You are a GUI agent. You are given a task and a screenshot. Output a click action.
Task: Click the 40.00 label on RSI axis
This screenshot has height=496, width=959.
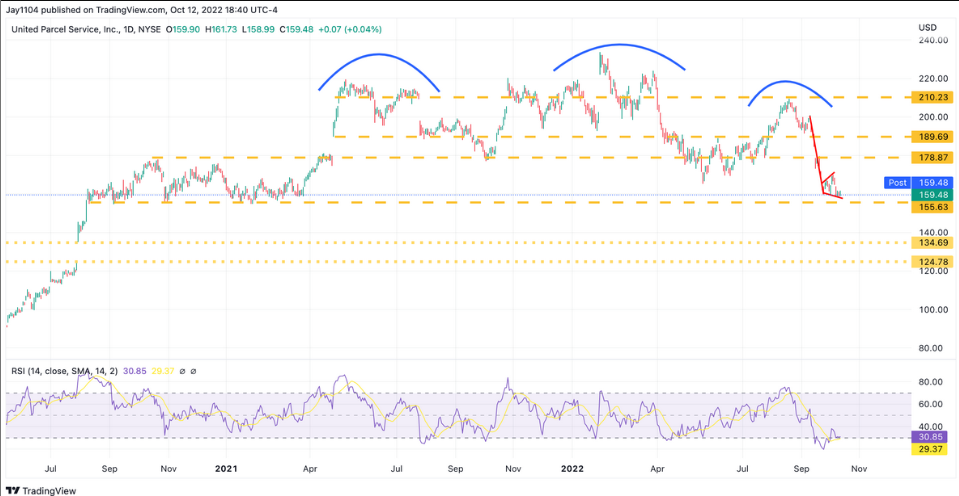point(928,426)
